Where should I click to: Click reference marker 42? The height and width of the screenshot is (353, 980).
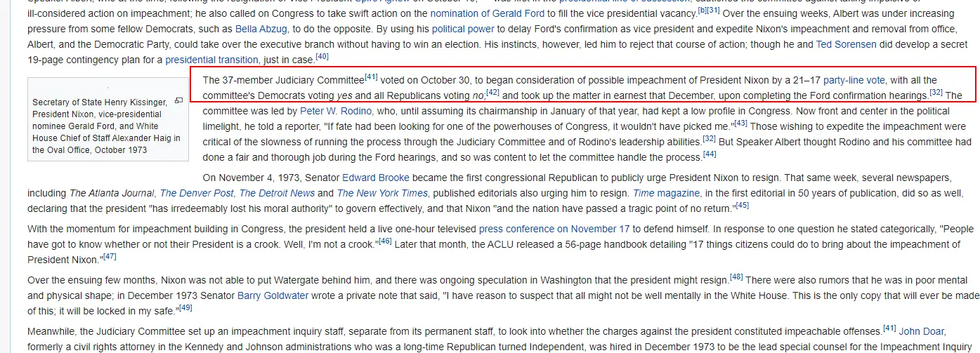coord(492,92)
